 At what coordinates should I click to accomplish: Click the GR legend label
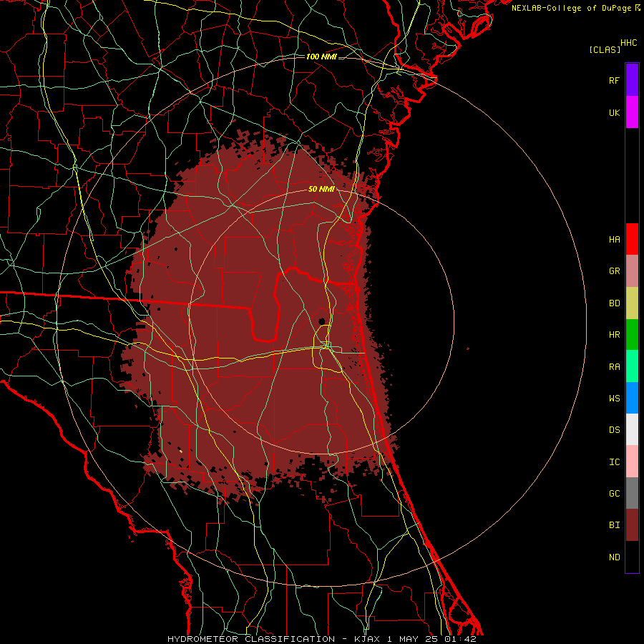[x=614, y=271]
